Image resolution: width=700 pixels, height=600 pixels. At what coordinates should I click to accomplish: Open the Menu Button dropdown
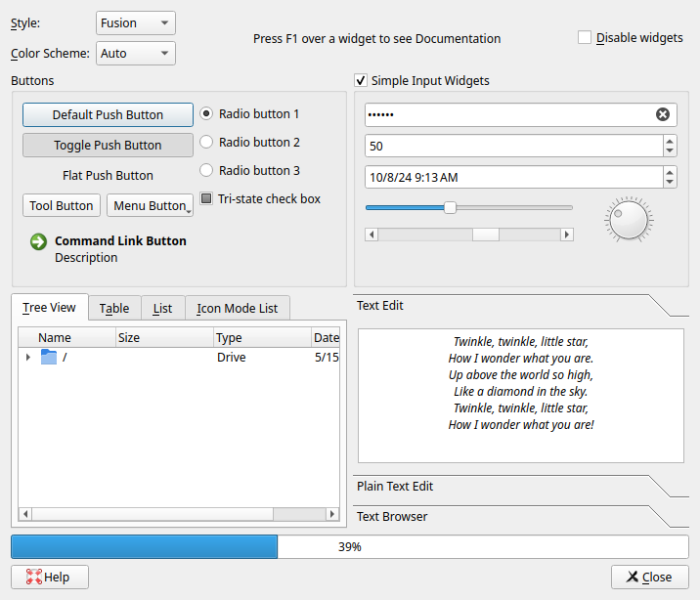pyautogui.click(x=150, y=206)
